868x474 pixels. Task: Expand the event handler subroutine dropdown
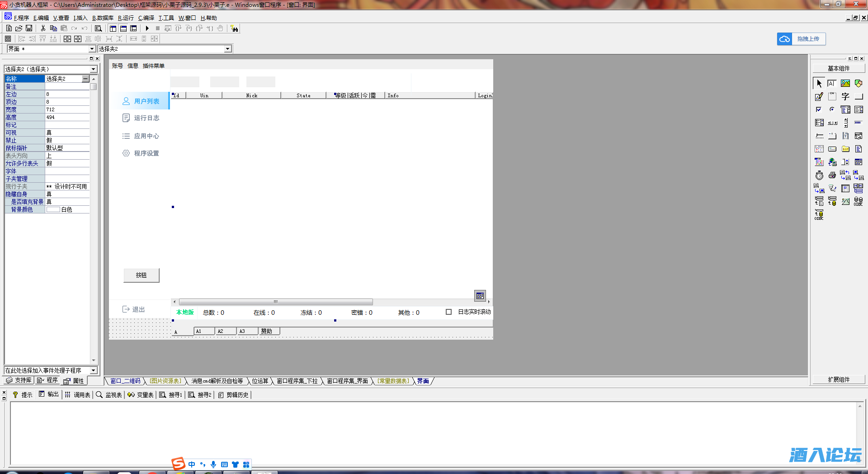(x=93, y=370)
